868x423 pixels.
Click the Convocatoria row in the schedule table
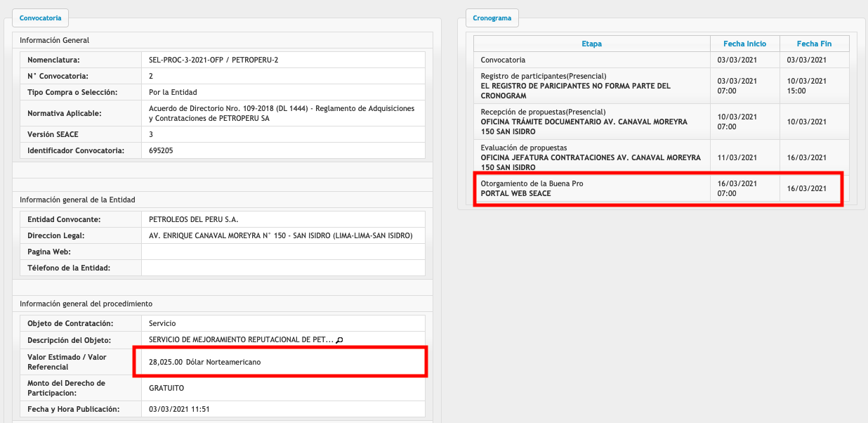coord(661,60)
